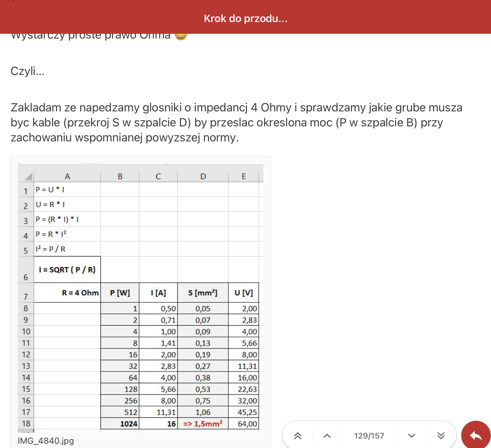
Task: Tap the formula P = (R * I) * I
Action: pos(57,219)
